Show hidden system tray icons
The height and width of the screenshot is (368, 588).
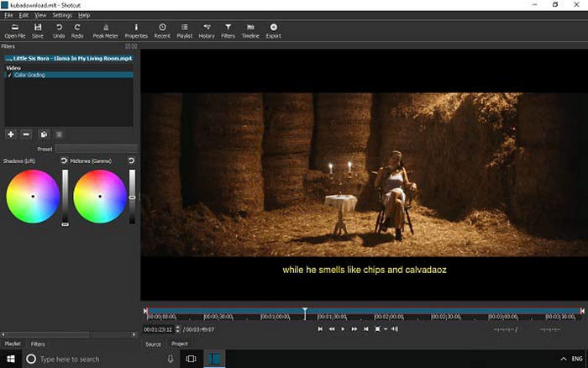(564, 359)
